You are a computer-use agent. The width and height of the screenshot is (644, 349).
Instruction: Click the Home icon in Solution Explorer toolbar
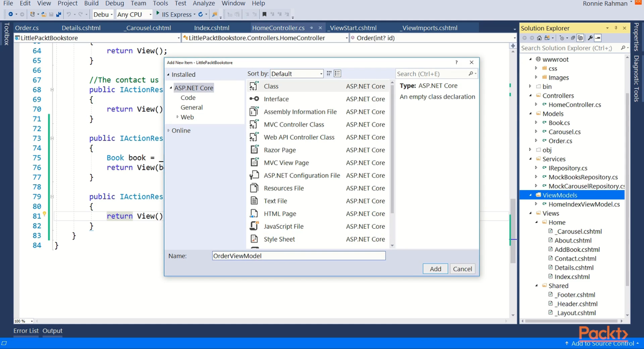click(x=539, y=38)
